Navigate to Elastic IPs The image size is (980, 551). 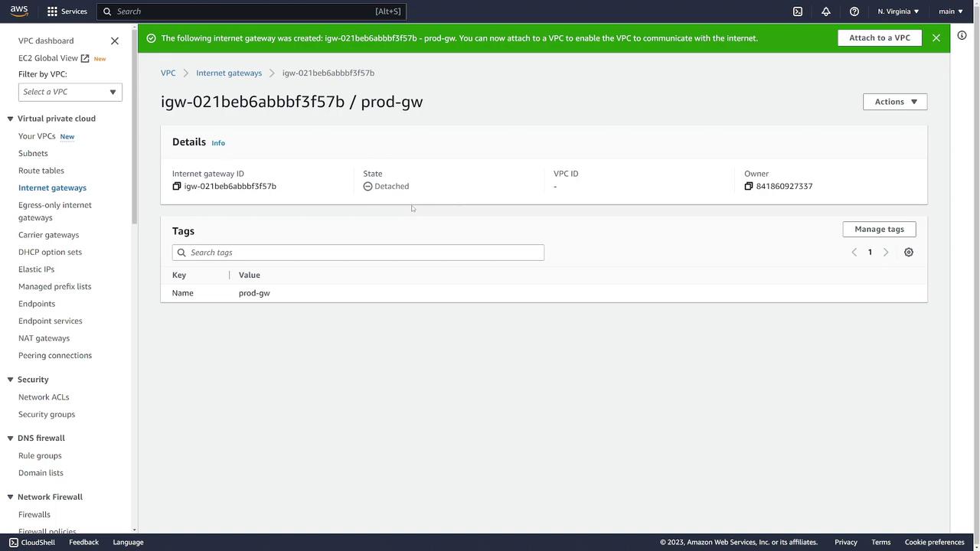36,269
